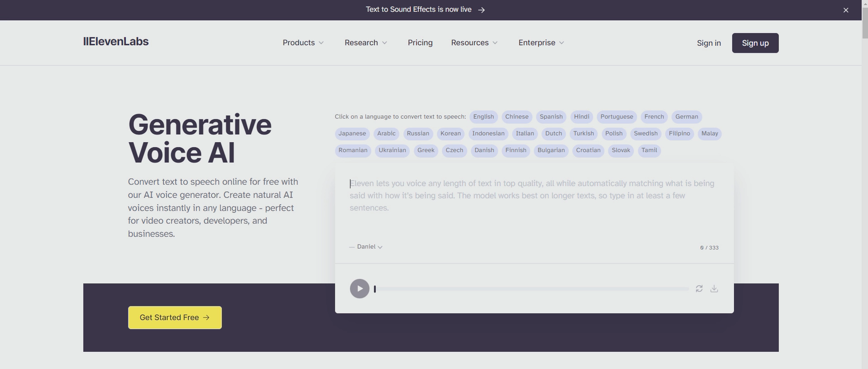Close the announcement banner
868x369 pixels.
(x=846, y=10)
